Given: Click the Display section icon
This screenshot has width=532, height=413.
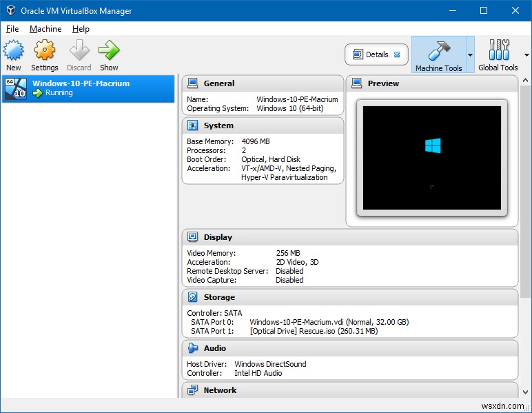Looking at the screenshot, I should (x=193, y=237).
